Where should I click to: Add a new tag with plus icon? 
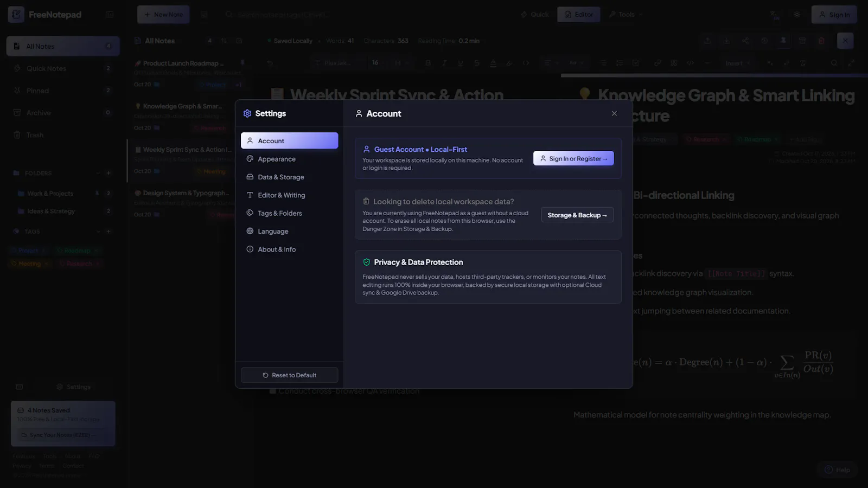click(x=108, y=232)
